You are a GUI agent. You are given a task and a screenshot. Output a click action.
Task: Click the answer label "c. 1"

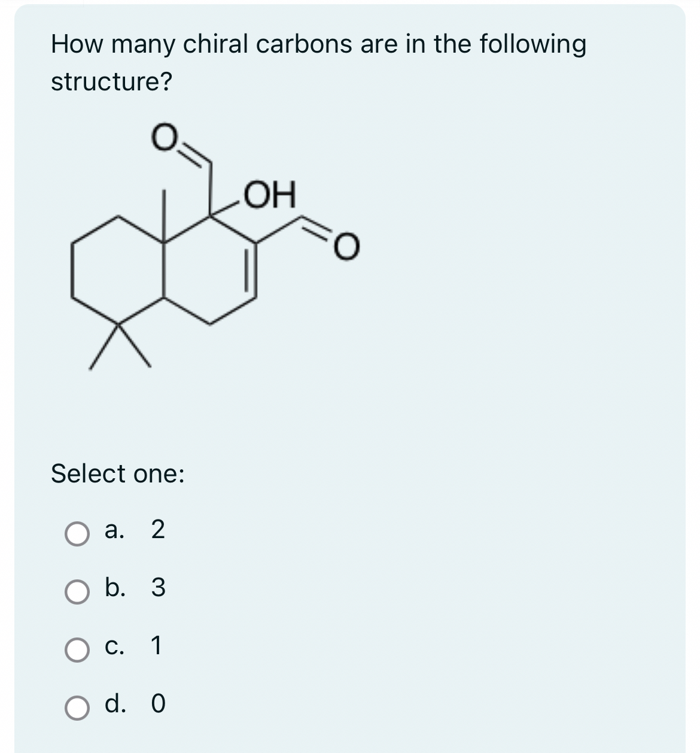point(135,648)
